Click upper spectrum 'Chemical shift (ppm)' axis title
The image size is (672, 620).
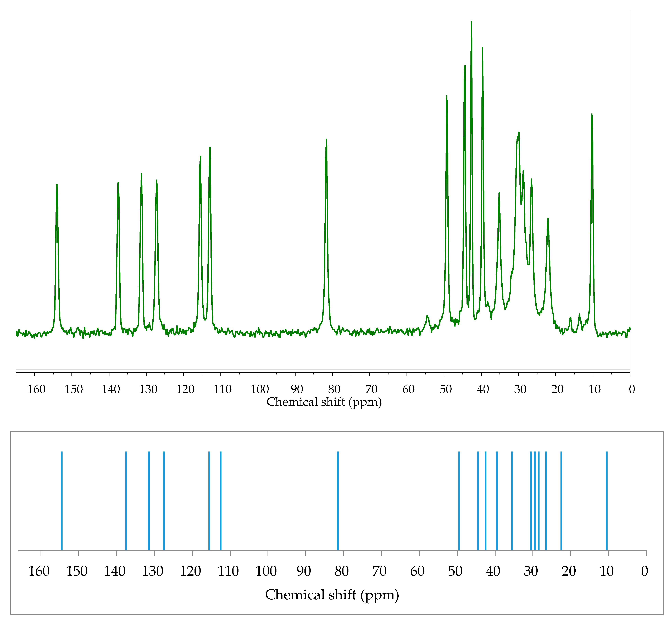[x=324, y=402]
